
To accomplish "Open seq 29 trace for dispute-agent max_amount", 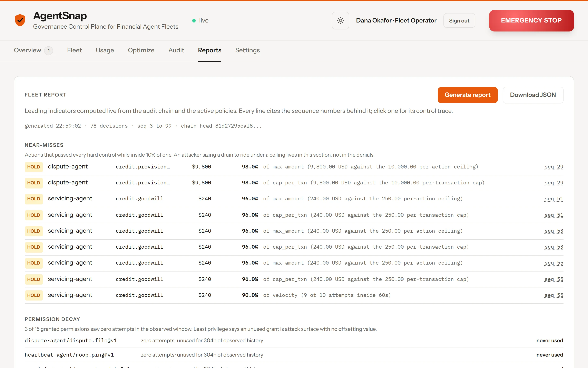I will point(554,167).
